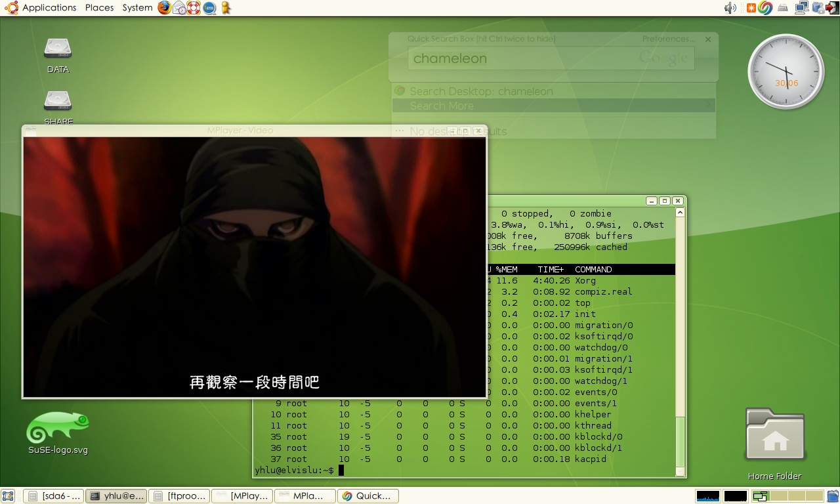Viewport: 840px width, 504px height.
Task: Open the Places menu
Action: (x=100, y=8)
